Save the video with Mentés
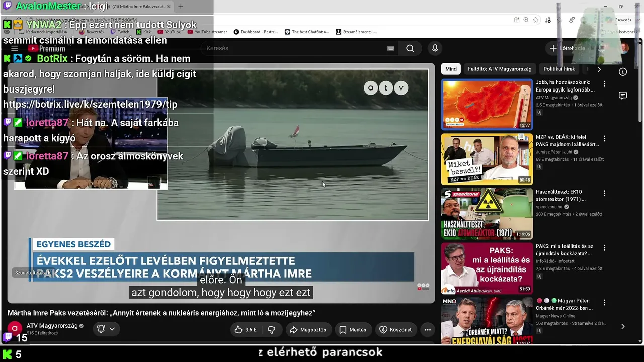This screenshot has width=644, height=362. [x=352, y=330]
